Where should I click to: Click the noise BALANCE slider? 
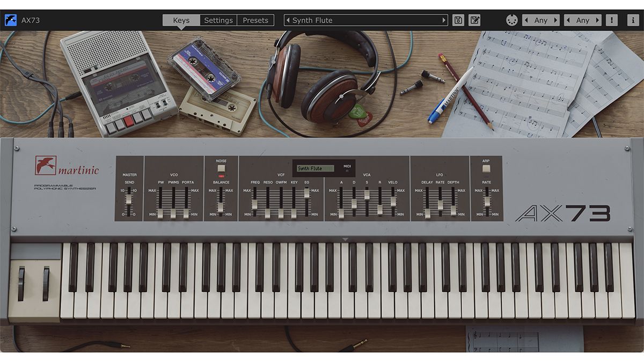[220, 202]
